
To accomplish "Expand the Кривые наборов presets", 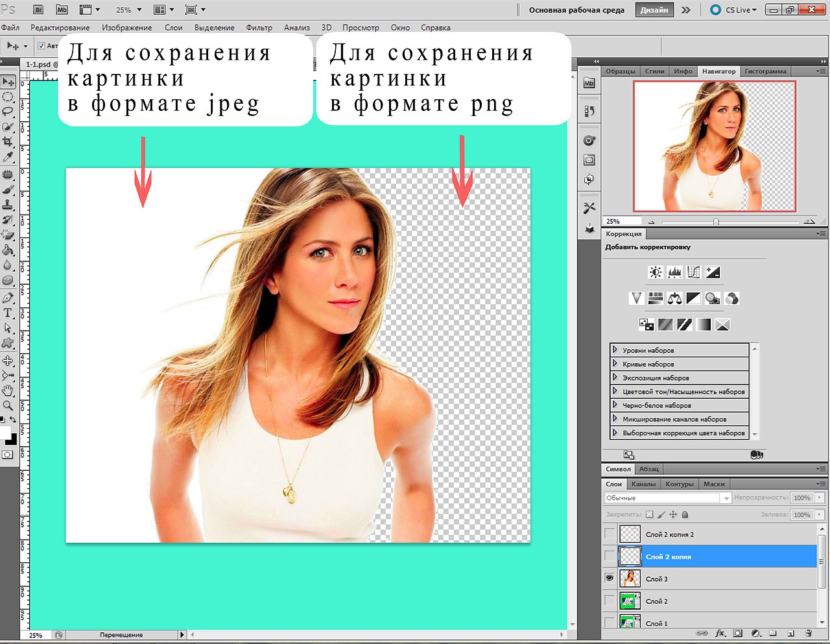I will 615,364.
